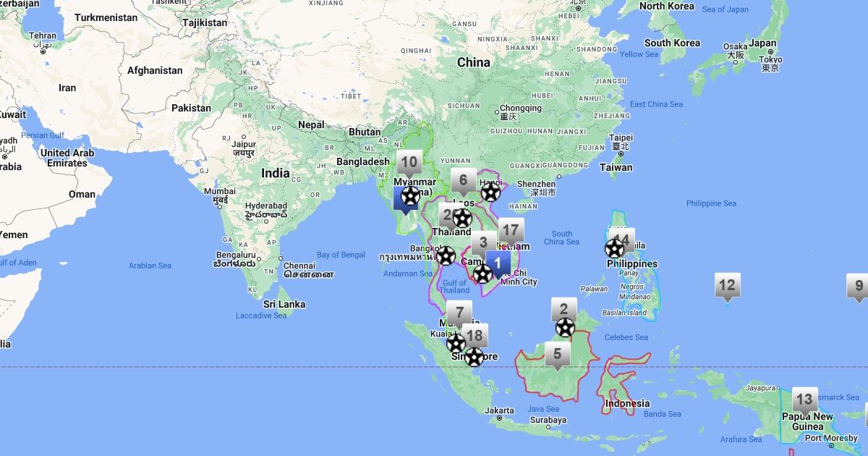Click the gray marker numbered 12 in the Pacific
Viewport: 868px width, 456px height.
click(727, 286)
